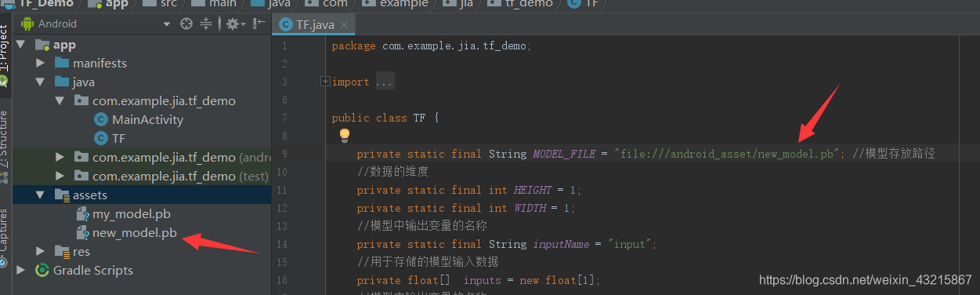Image resolution: width=980 pixels, height=295 pixels.
Task: Click the package com.example.jia.tf_demo code line
Action: pyautogui.click(x=432, y=46)
